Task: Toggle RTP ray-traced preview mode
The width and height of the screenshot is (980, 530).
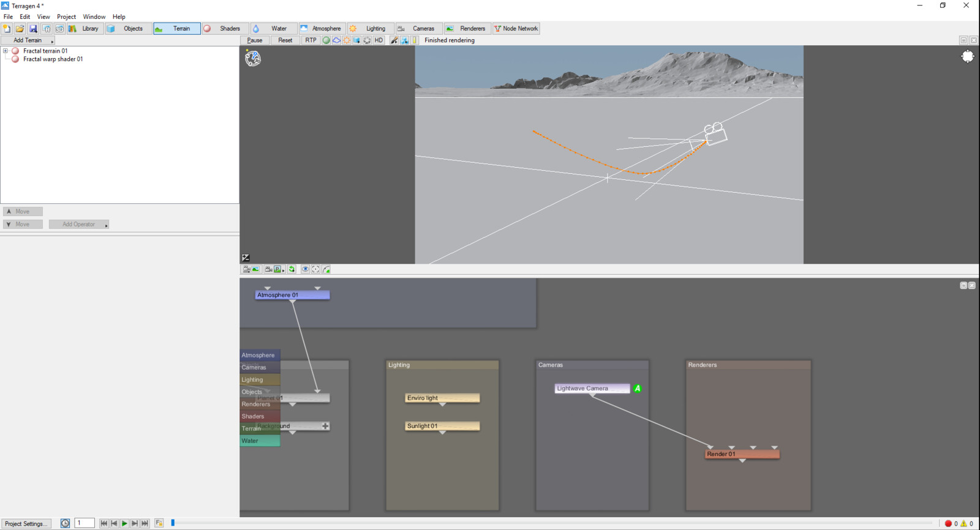Action: [x=311, y=40]
